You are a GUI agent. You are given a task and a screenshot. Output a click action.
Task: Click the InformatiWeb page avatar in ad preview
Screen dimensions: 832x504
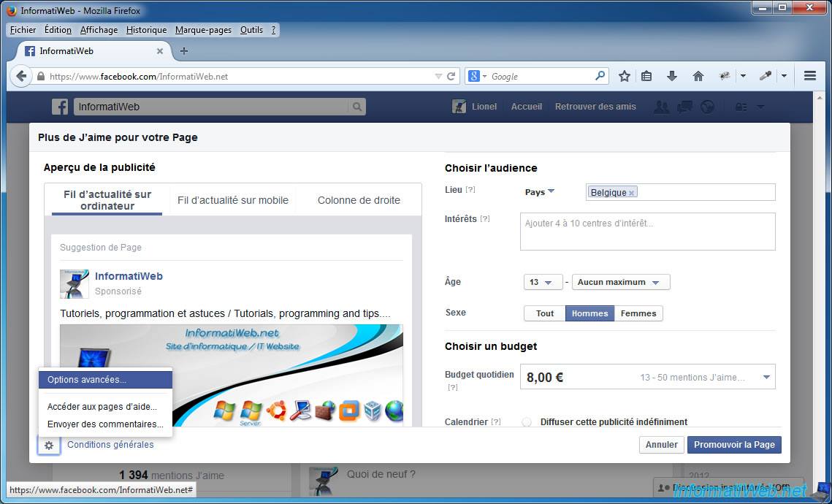75,284
